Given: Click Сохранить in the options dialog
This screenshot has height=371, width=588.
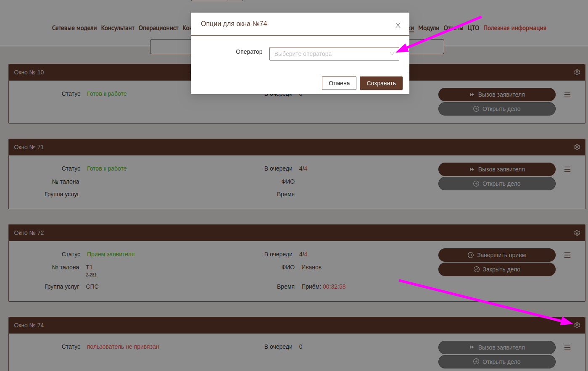Looking at the screenshot, I should 381,83.
